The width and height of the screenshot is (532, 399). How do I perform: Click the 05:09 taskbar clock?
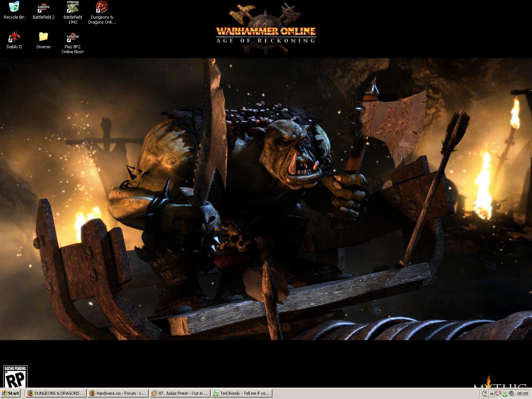(x=522, y=394)
